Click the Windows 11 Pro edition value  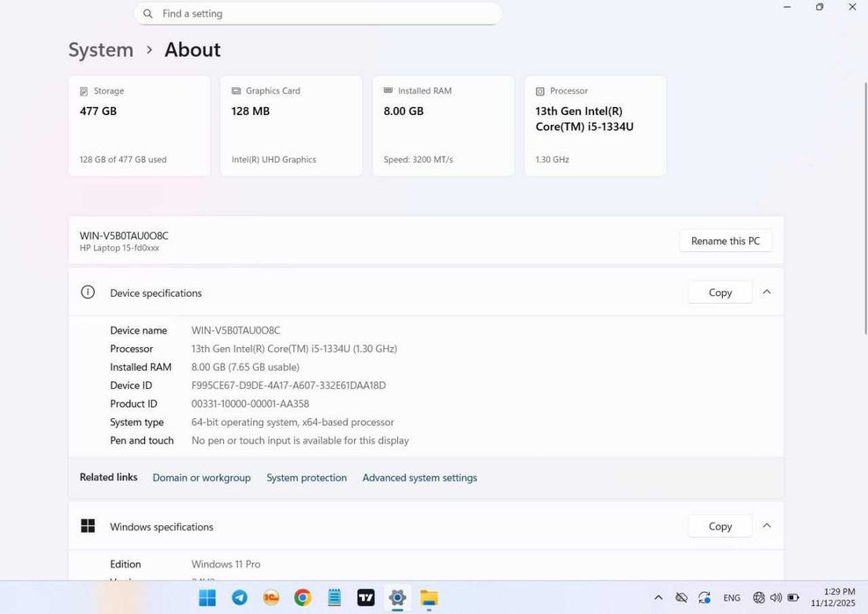(226, 564)
